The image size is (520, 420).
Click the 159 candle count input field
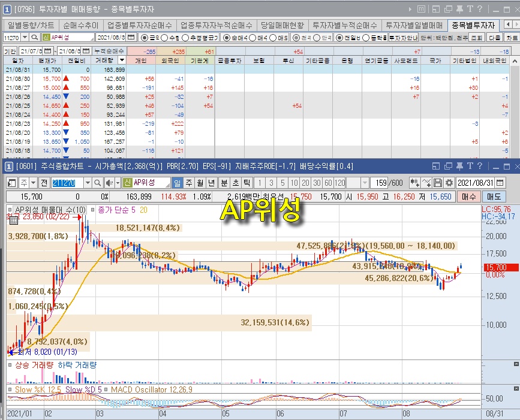pyautogui.click(x=381, y=183)
